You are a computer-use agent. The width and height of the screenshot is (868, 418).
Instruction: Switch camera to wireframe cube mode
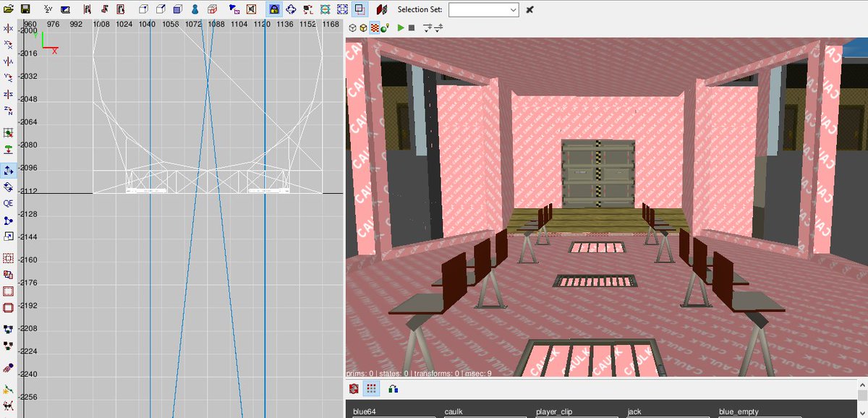(352, 27)
